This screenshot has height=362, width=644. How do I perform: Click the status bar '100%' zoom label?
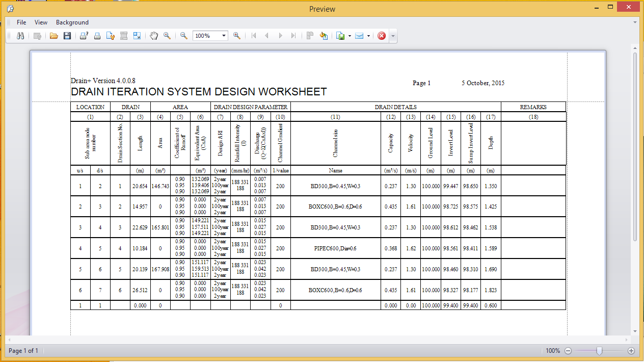[x=553, y=351]
